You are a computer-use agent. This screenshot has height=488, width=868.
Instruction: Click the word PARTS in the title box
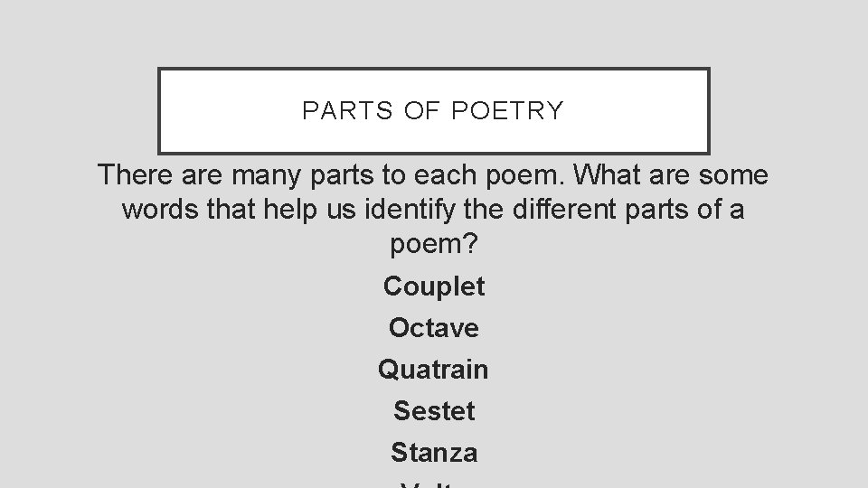[x=347, y=110]
